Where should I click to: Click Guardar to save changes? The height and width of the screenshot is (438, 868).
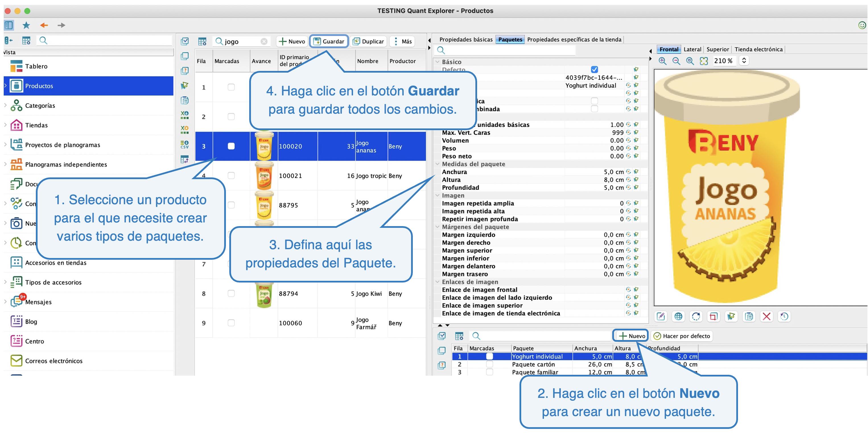point(329,41)
